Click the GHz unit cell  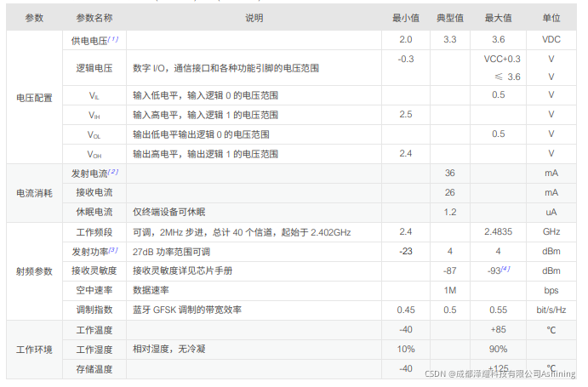point(551,231)
